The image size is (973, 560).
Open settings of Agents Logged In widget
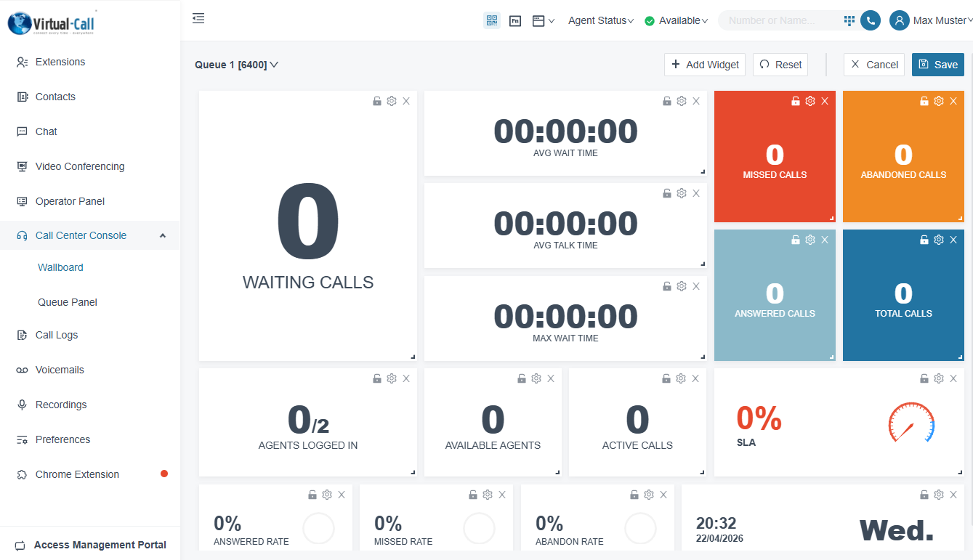pos(392,378)
